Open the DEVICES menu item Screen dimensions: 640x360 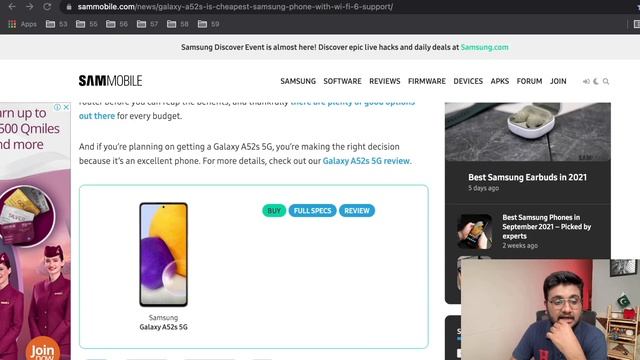click(468, 81)
